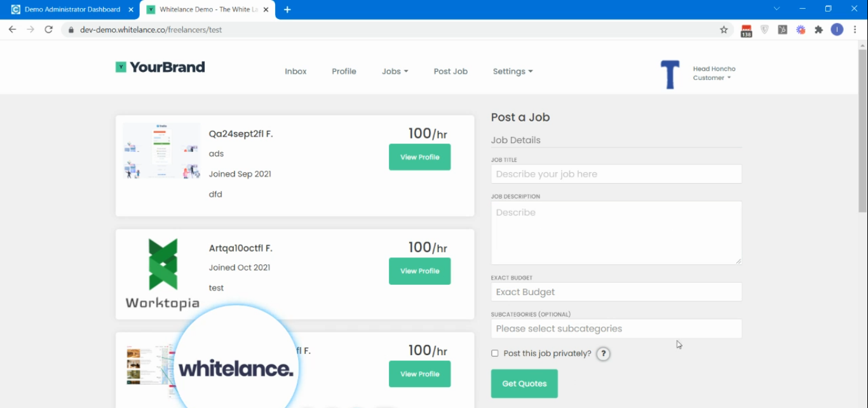This screenshot has height=408, width=868.
Task: Open the Inbox page
Action: (x=295, y=71)
